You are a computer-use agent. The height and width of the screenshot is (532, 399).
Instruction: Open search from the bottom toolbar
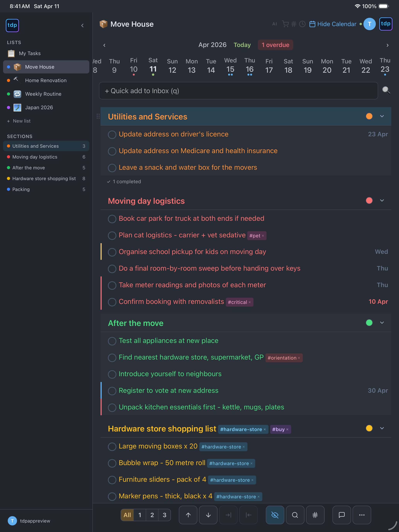295,515
